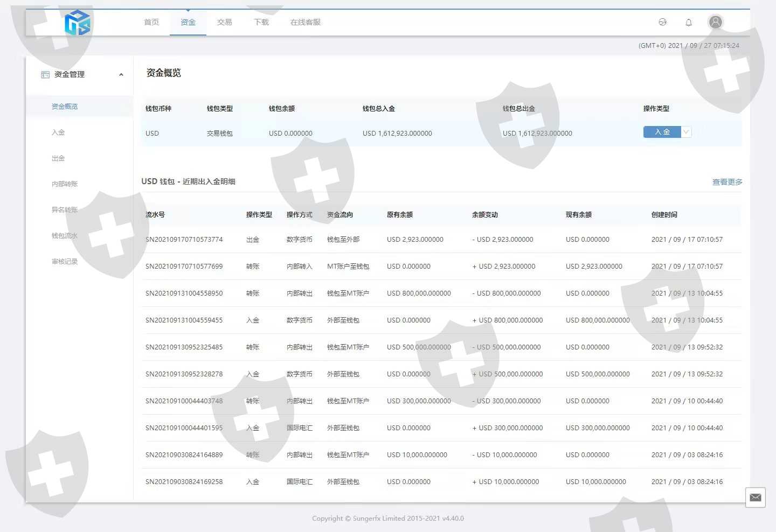Open the 下载 tab
The height and width of the screenshot is (532, 776).
(x=261, y=22)
